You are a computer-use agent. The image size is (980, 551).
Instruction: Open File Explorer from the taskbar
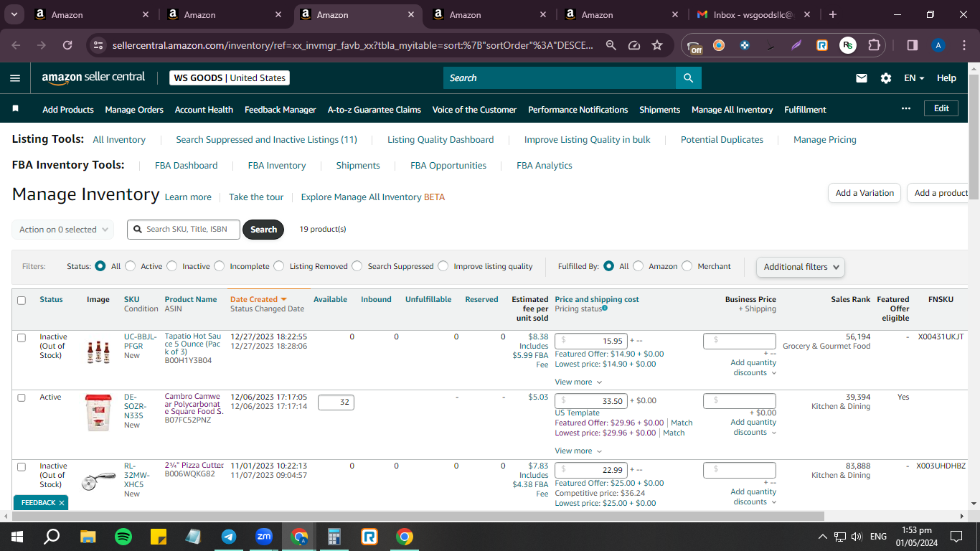pos(88,537)
